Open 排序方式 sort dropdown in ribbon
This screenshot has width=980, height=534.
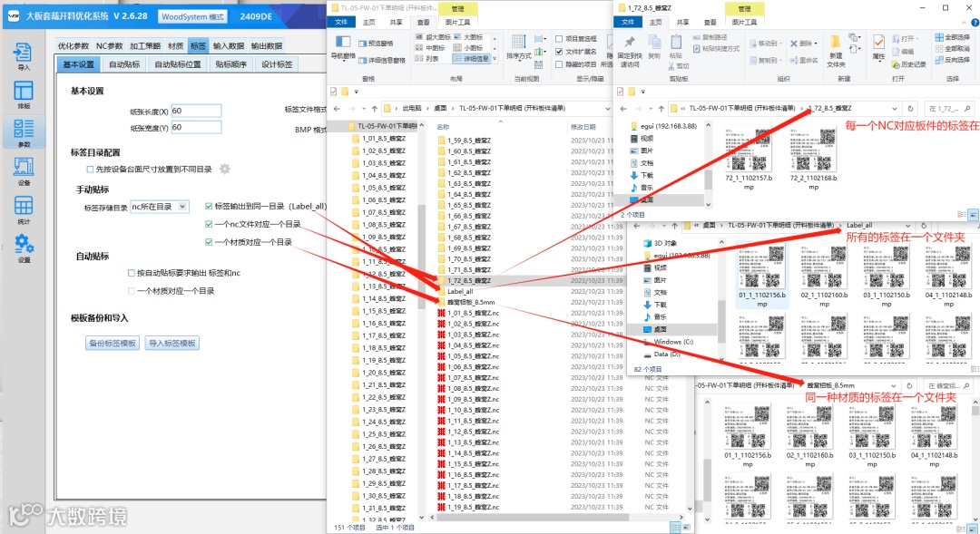pos(518,47)
